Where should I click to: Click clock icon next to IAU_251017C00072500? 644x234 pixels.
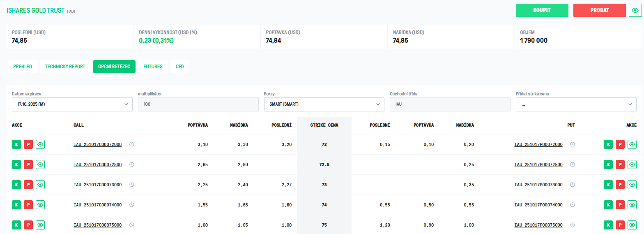coord(132,164)
